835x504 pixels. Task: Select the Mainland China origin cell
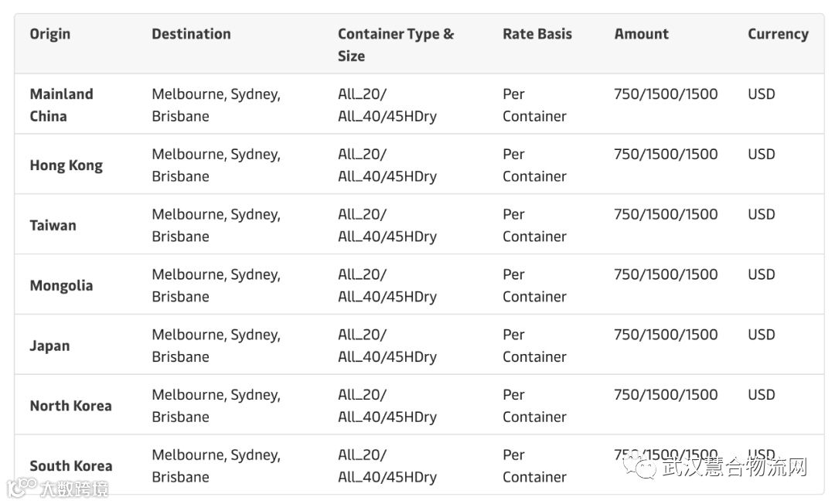pos(61,105)
